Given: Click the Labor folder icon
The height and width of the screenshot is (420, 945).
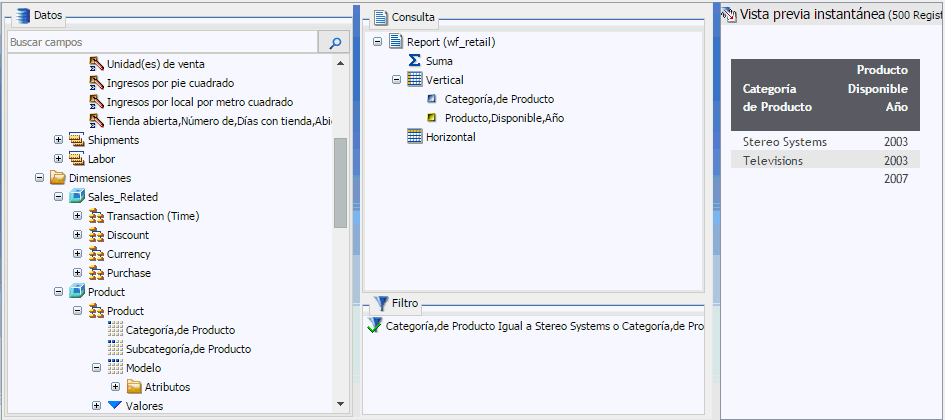Looking at the screenshot, I should click(77, 159).
